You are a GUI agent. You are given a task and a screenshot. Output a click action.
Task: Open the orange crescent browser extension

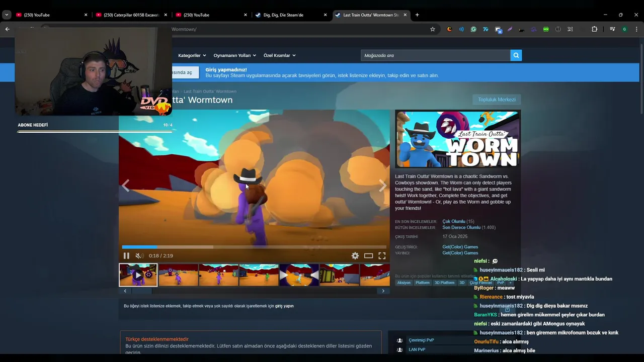pos(449,29)
